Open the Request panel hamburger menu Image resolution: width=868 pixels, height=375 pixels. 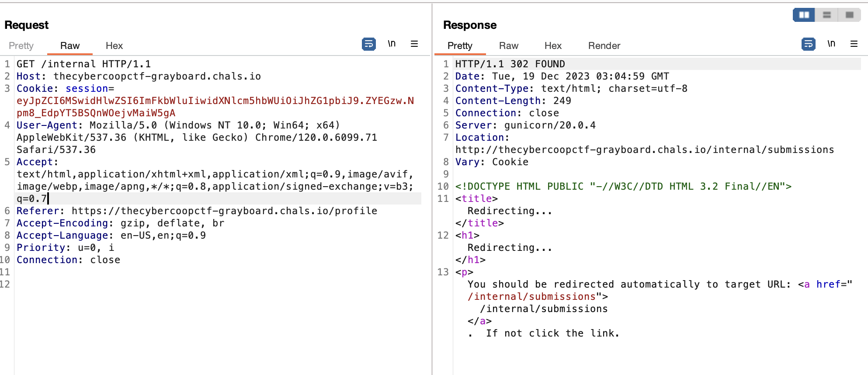[x=414, y=44]
